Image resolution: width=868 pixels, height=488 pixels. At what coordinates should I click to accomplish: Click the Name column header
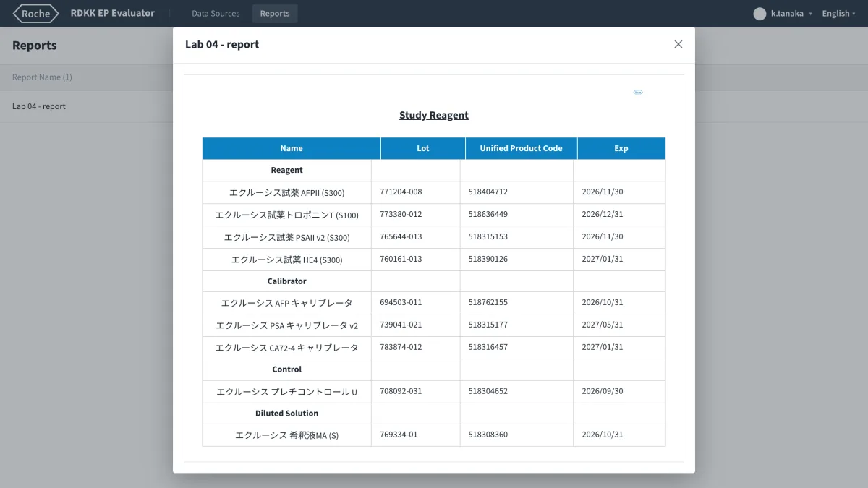pyautogui.click(x=292, y=148)
